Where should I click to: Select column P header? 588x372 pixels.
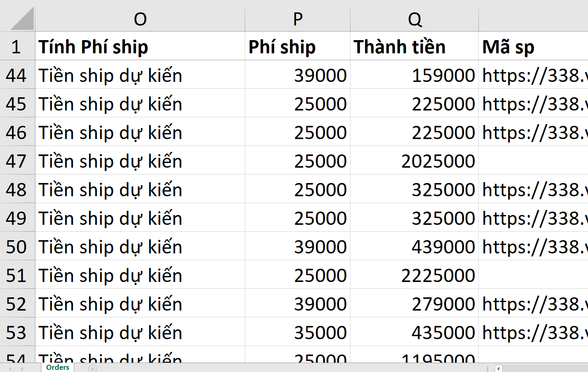298,19
